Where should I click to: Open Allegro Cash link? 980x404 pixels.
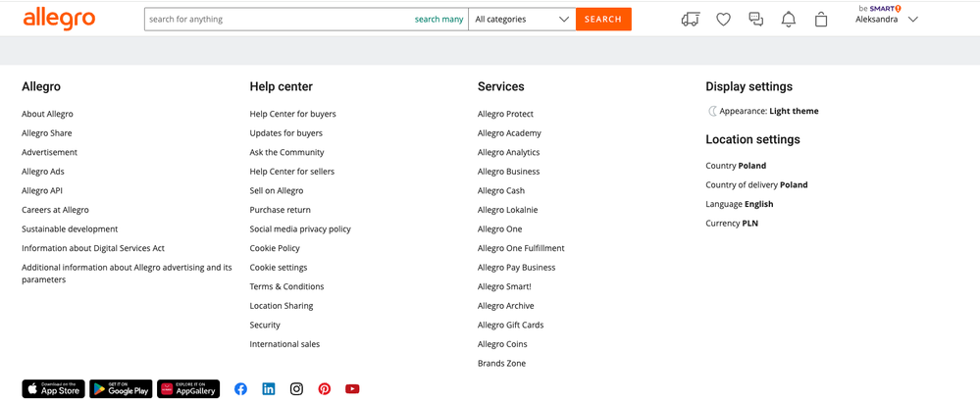(501, 190)
